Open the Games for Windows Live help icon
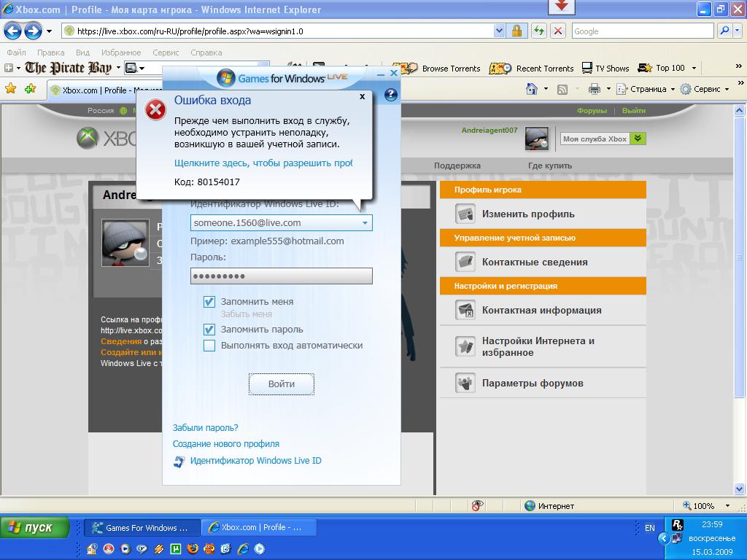This screenshot has height=560, width=747. 391,95
